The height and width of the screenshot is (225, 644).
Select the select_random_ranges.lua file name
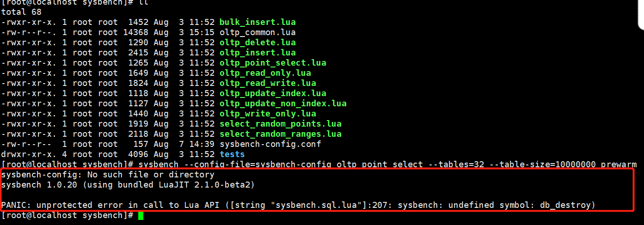(280, 134)
